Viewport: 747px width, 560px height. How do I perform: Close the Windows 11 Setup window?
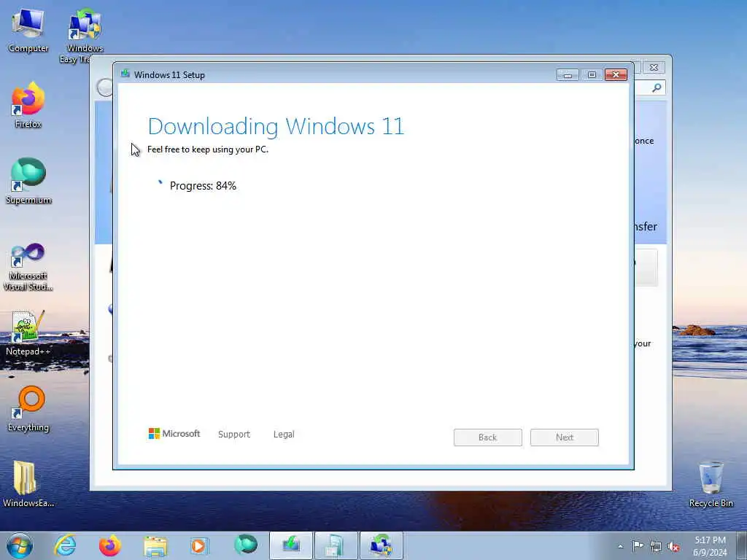point(616,75)
